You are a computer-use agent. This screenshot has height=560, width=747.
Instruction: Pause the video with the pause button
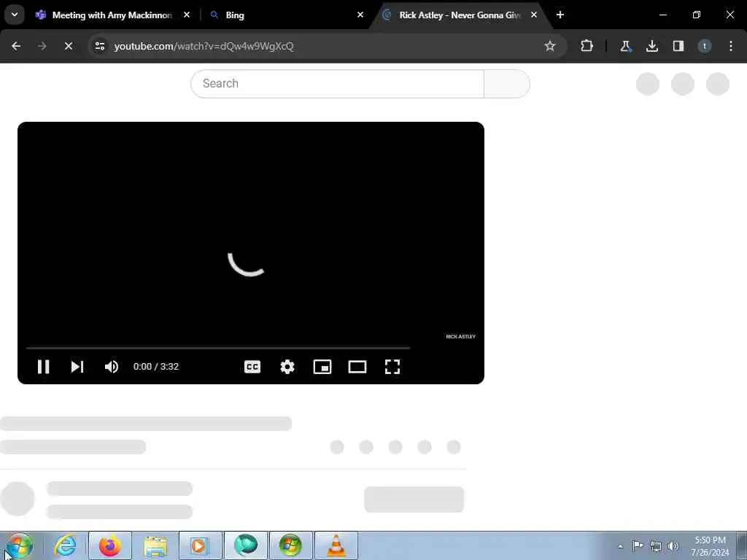coord(43,367)
